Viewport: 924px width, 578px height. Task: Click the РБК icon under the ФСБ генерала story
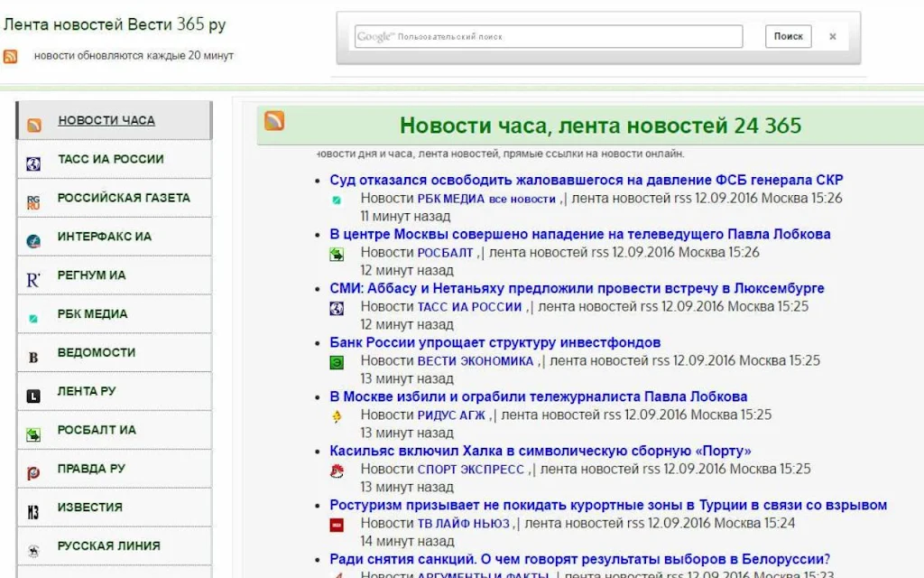(x=337, y=200)
